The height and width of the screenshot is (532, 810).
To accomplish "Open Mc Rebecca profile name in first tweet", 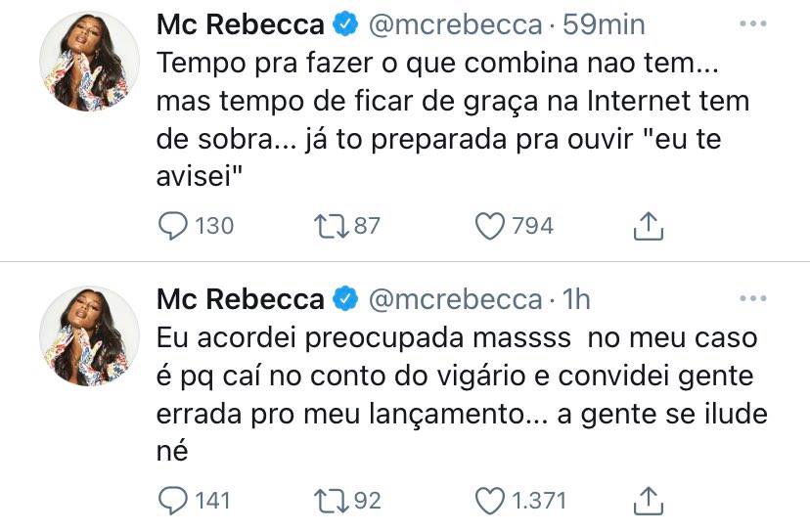I will tap(240, 24).
